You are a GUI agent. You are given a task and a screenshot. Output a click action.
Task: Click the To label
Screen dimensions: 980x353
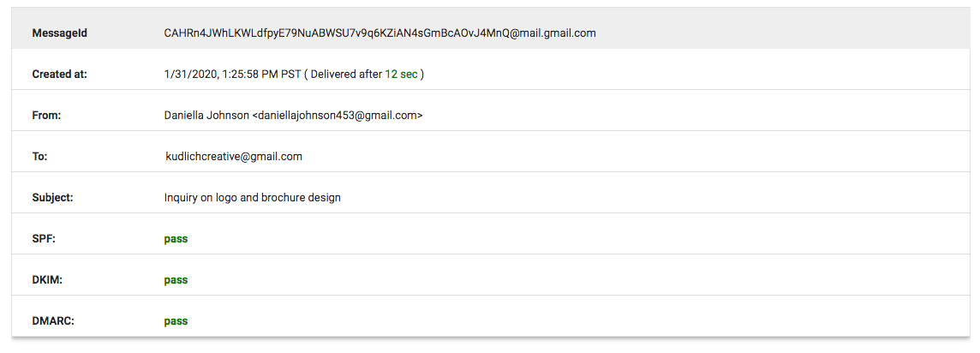click(39, 157)
